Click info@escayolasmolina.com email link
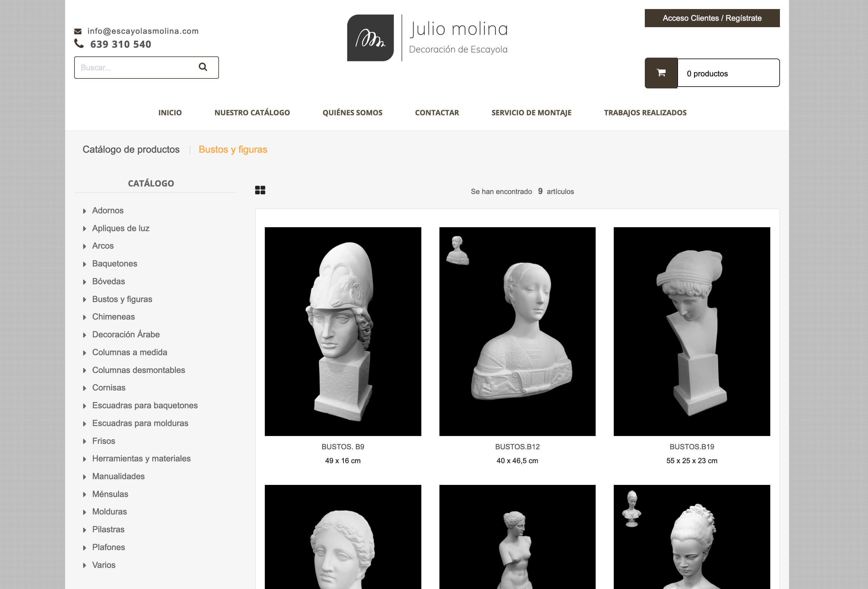This screenshot has width=868, height=589. (143, 31)
